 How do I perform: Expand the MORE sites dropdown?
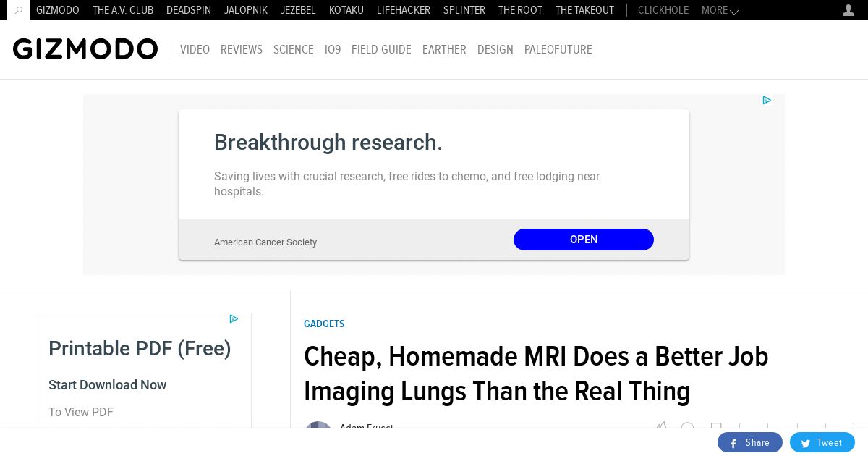click(x=719, y=10)
